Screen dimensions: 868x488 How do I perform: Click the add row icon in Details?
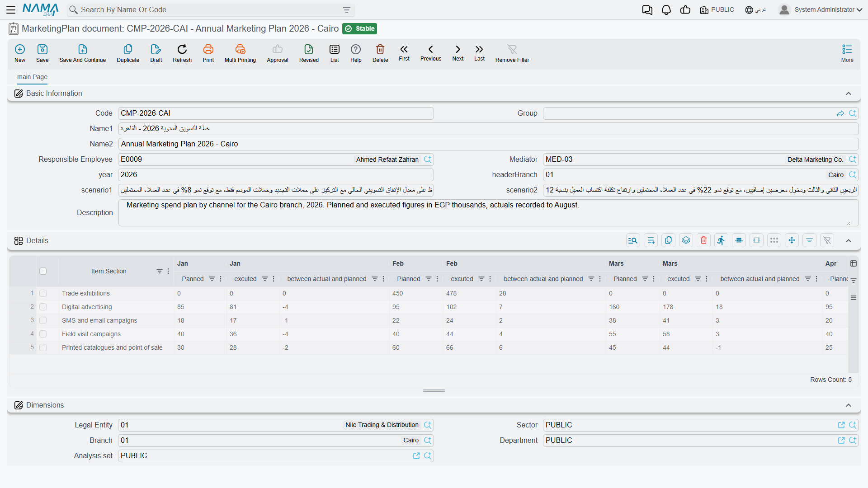[x=651, y=240]
